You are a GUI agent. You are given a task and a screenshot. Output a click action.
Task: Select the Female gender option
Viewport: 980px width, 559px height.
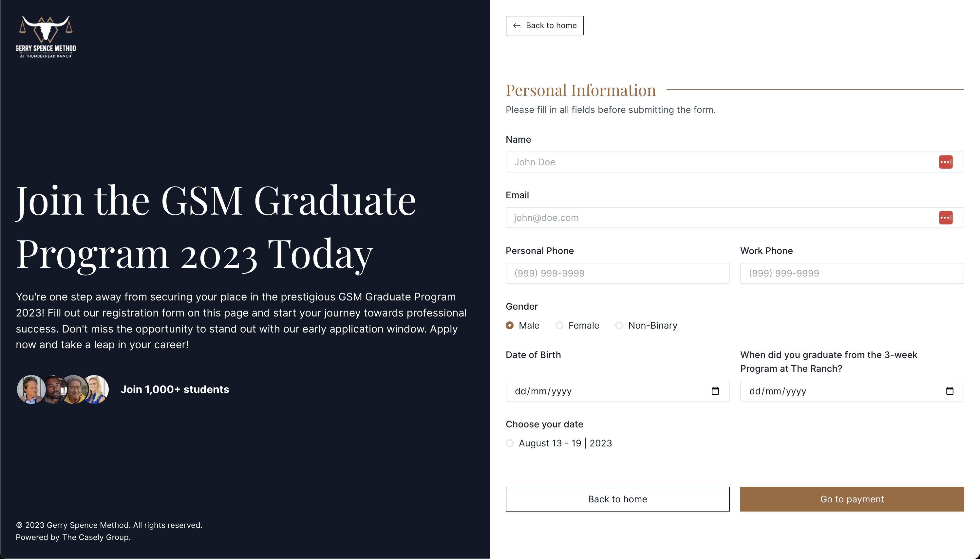pyautogui.click(x=559, y=326)
